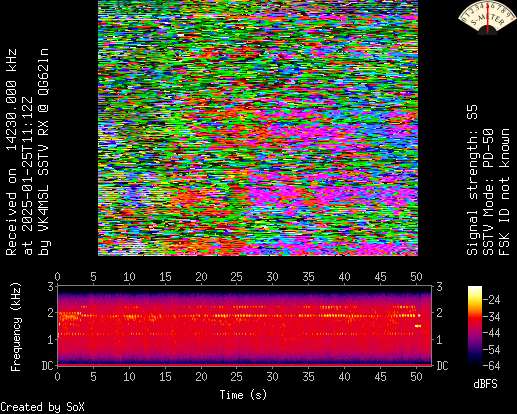Click the -24 value on dBFS scale
This screenshot has height=414, width=517.
click(491, 300)
